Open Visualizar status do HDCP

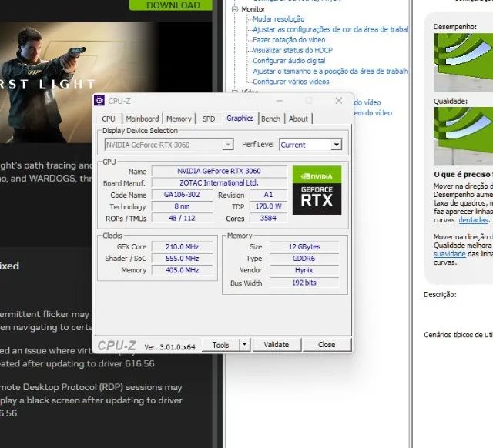(x=293, y=50)
